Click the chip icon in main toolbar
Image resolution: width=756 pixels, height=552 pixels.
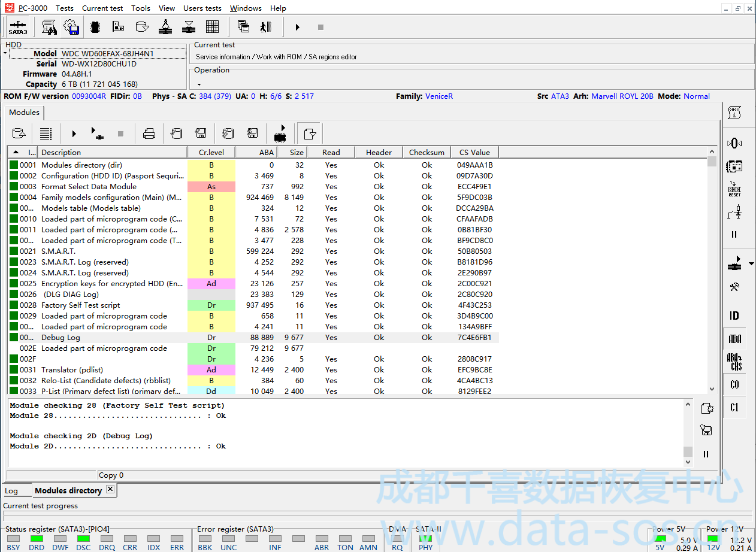(95, 27)
